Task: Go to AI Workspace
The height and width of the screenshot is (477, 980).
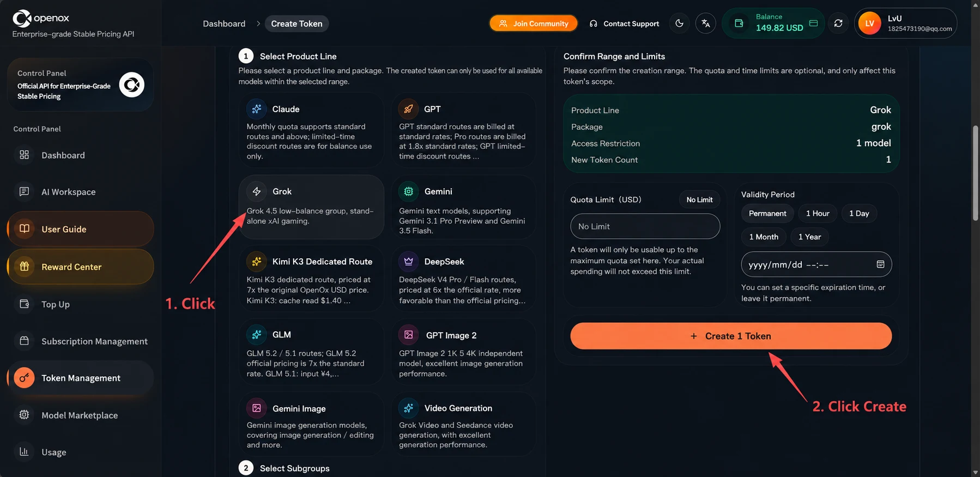Action: tap(80, 192)
